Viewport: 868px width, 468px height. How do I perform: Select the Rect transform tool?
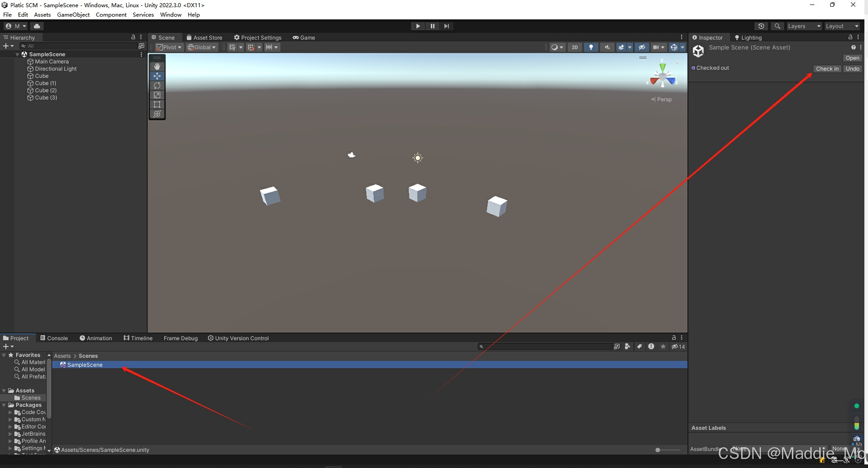(x=157, y=104)
